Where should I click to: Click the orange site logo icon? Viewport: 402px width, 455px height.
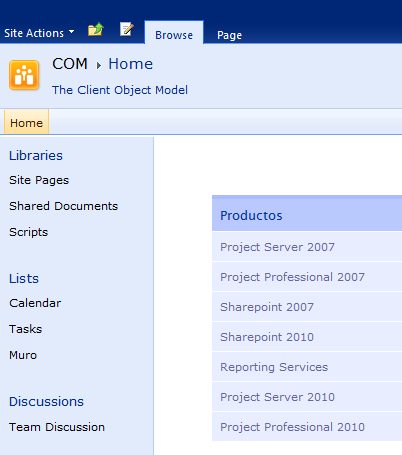tap(24, 75)
